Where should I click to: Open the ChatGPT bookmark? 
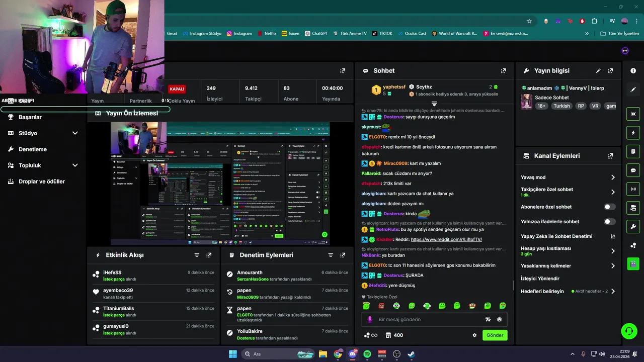(x=316, y=34)
